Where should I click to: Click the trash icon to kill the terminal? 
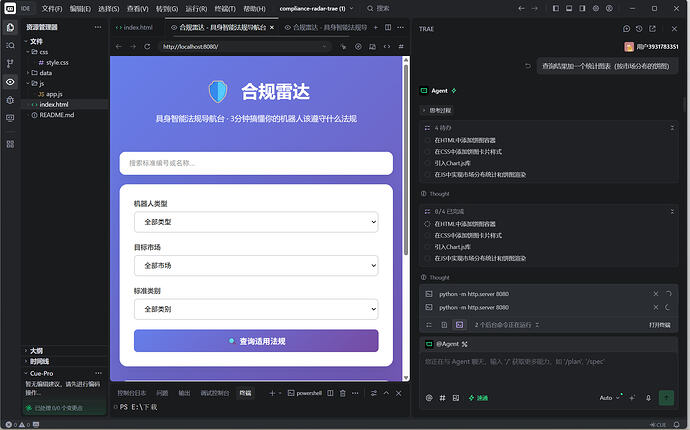click(342, 393)
